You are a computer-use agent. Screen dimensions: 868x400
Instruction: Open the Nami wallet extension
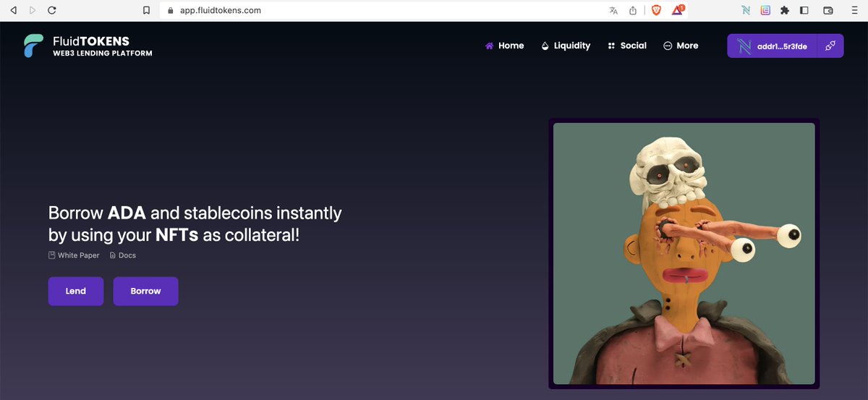click(x=746, y=11)
